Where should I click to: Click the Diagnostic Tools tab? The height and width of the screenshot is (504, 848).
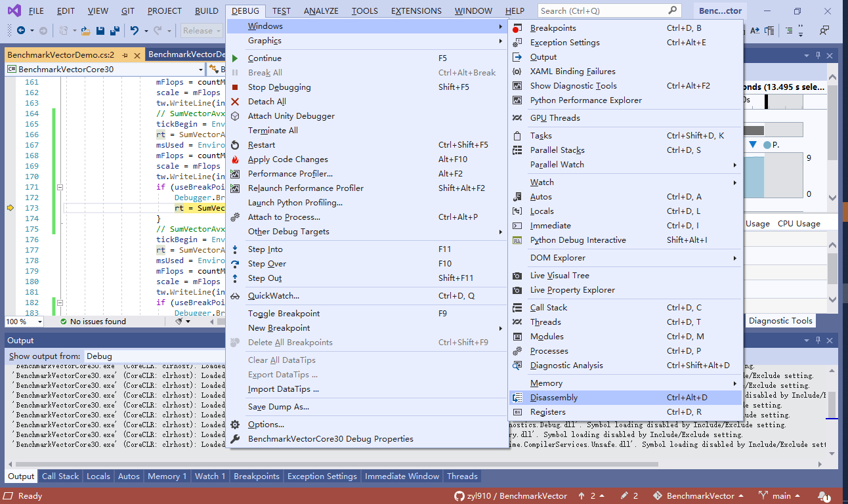point(780,321)
